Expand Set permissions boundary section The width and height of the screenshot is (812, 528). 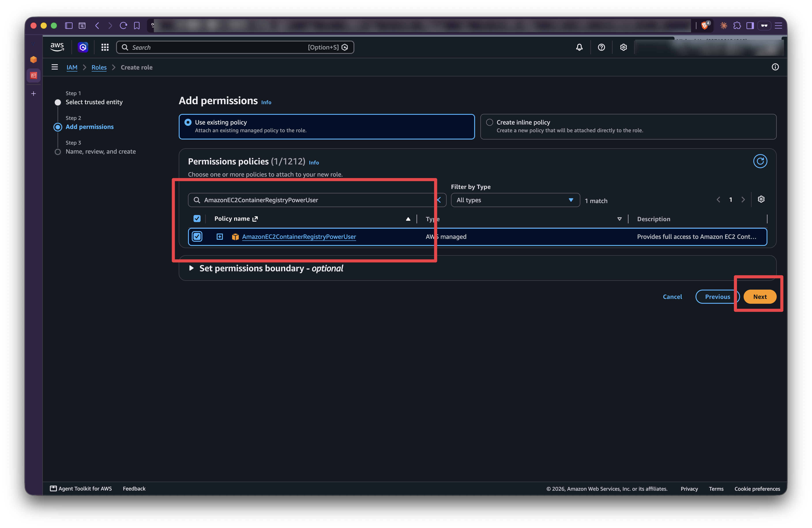(191, 268)
